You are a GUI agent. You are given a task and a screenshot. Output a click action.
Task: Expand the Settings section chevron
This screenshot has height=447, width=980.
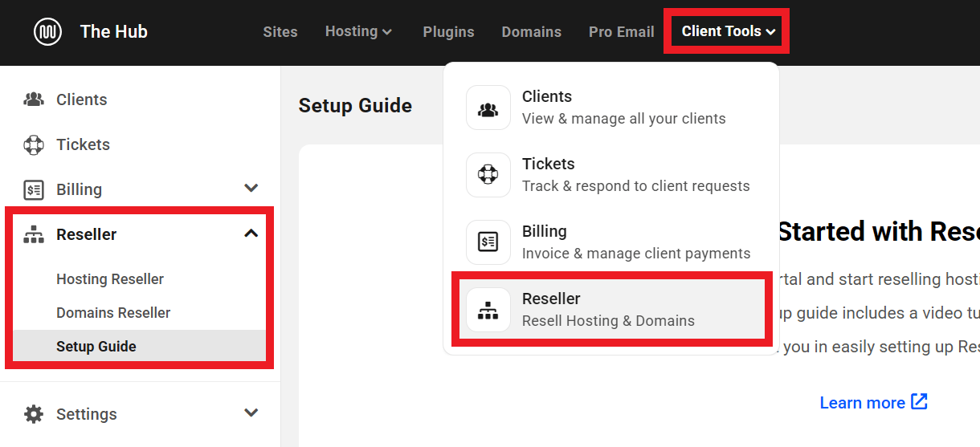[x=251, y=412]
